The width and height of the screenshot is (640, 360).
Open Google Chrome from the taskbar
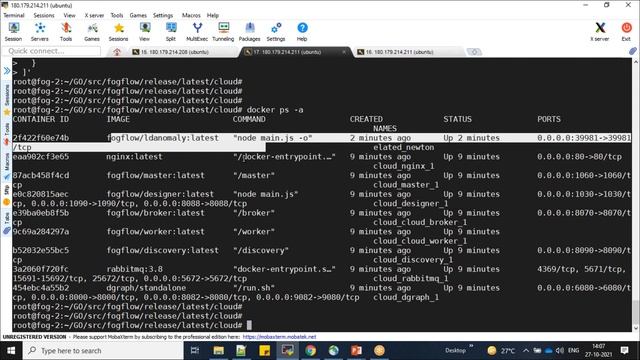pyautogui.click(x=311, y=351)
